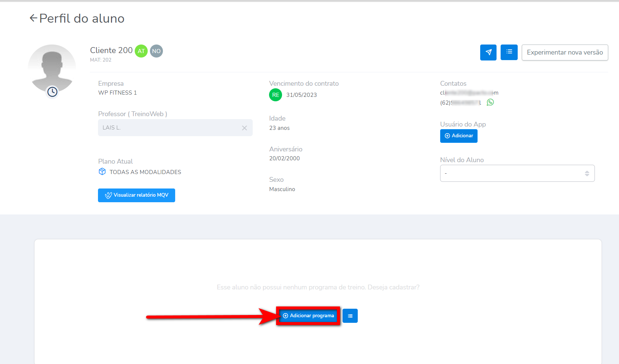Click the gray NO status badge
Image resolution: width=619 pixels, height=364 pixels.
click(156, 51)
